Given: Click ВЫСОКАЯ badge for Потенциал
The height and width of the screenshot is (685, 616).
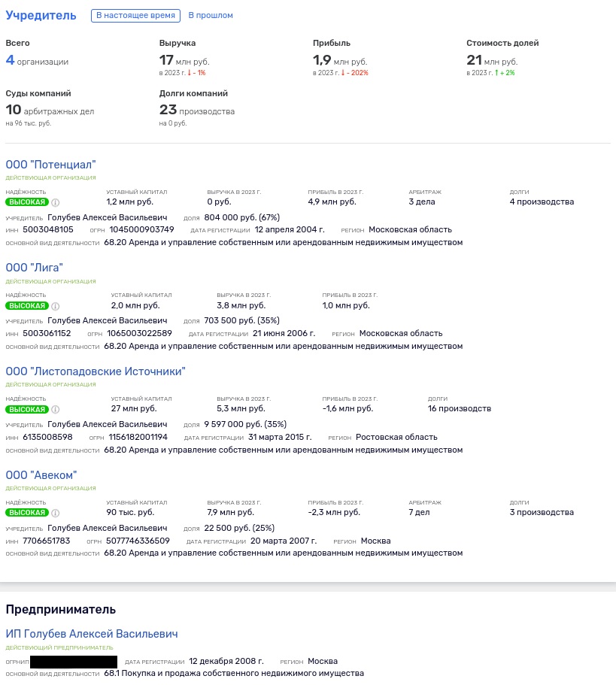Looking at the screenshot, I should click(27, 202).
